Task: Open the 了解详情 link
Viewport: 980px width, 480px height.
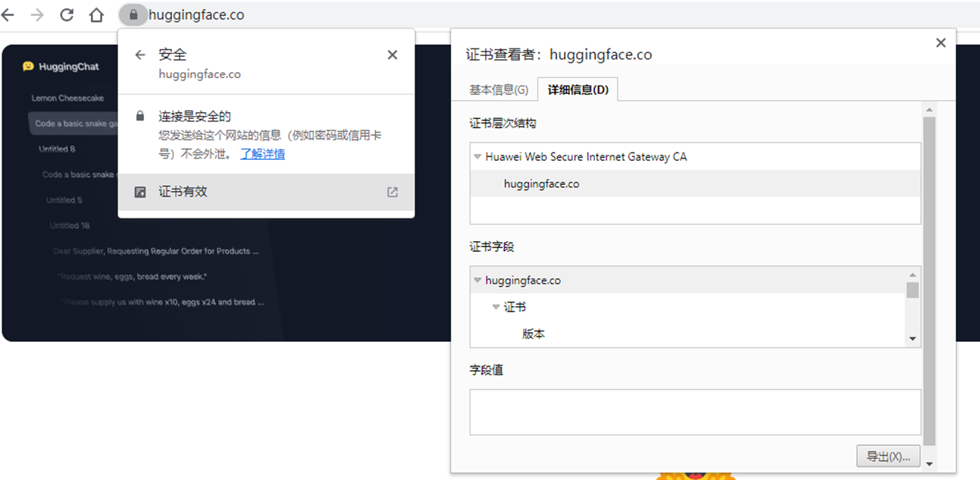Action: click(262, 154)
